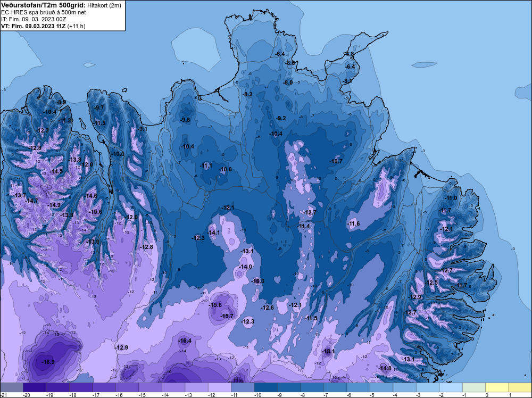Click the -6.6 temperature value
The image size is (532, 398).
point(290,63)
